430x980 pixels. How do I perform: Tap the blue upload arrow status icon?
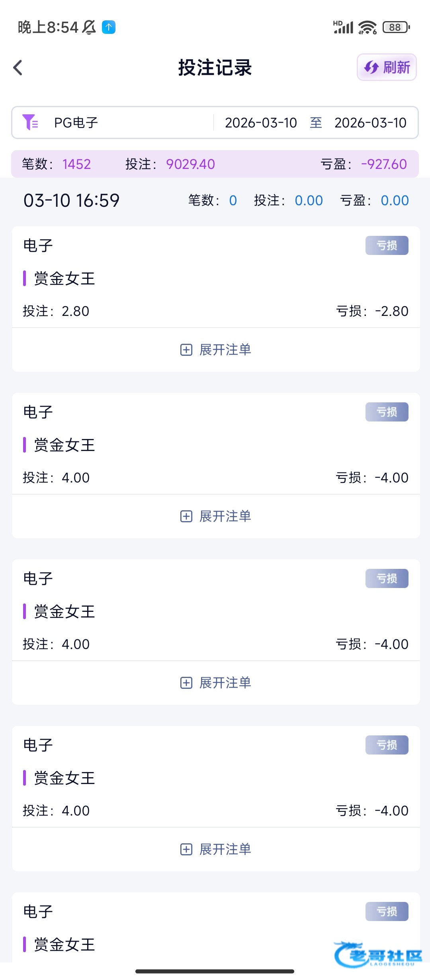pyautogui.click(x=109, y=27)
